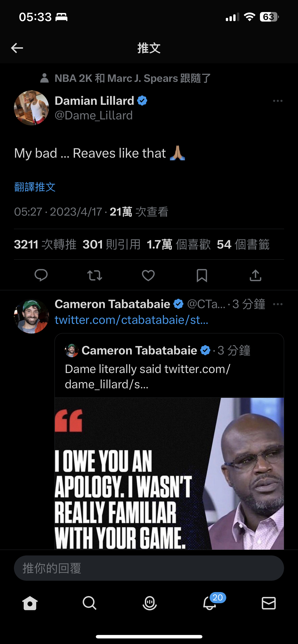Go to the Home tab
Viewport: 298px width, 644px height.
[30, 603]
